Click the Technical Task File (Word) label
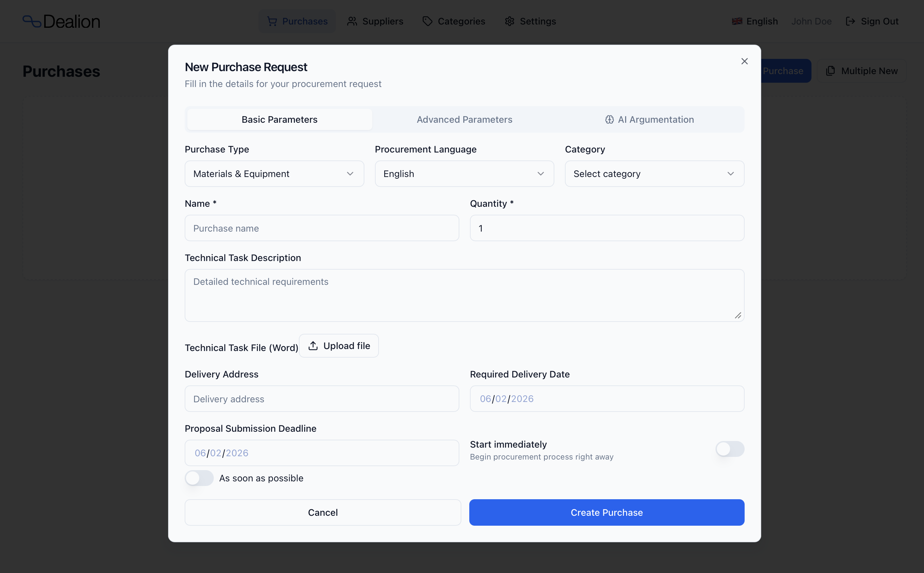Viewport: 924px width, 573px height. point(241,347)
